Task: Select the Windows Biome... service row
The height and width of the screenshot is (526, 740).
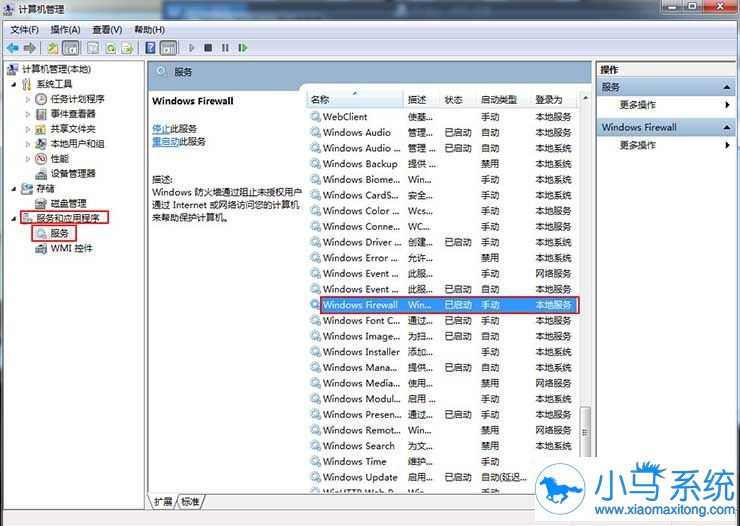Action: pyautogui.click(x=443, y=179)
